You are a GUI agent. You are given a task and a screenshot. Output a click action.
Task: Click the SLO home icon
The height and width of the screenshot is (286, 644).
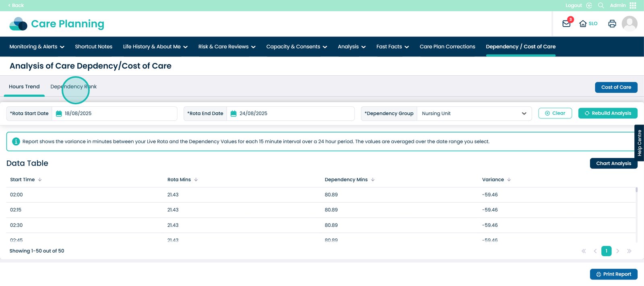(583, 24)
